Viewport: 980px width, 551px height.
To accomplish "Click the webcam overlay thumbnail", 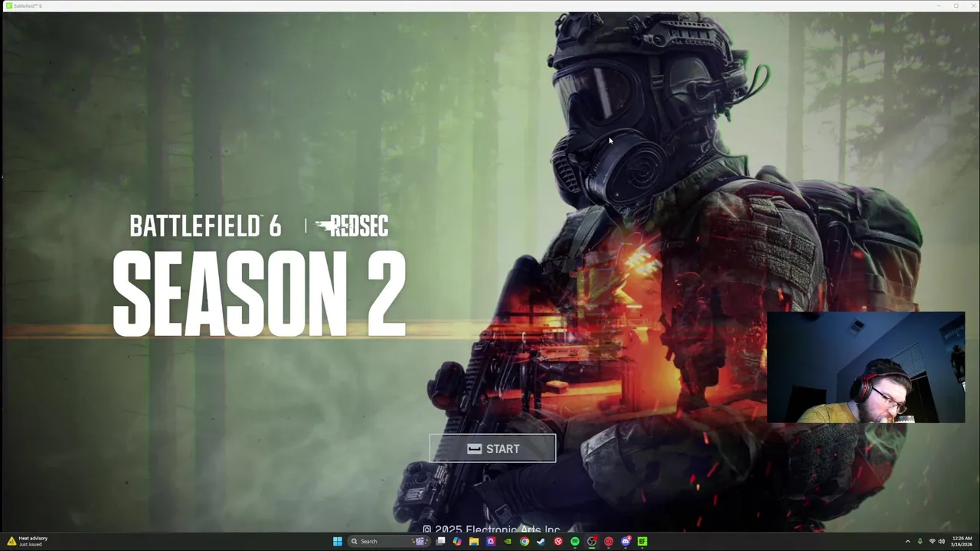I will click(866, 367).
